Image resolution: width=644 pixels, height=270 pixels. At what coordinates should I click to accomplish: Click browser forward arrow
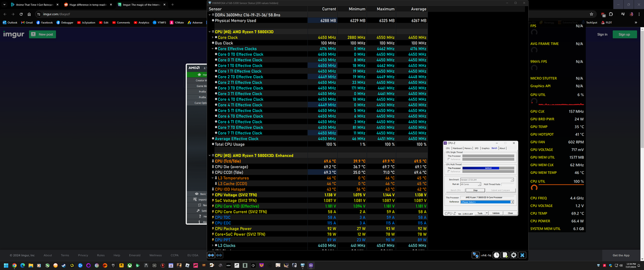tap(13, 14)
